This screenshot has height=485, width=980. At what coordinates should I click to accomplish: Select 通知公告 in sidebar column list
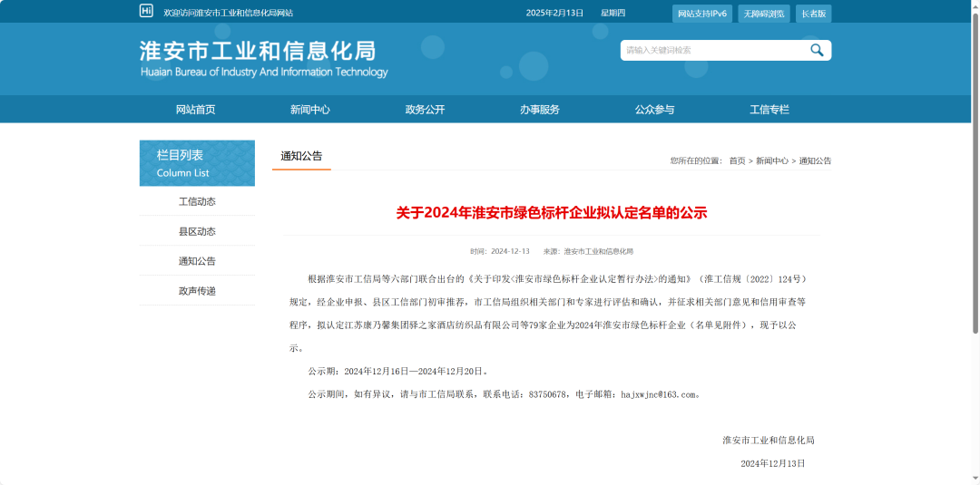[197, 261]
